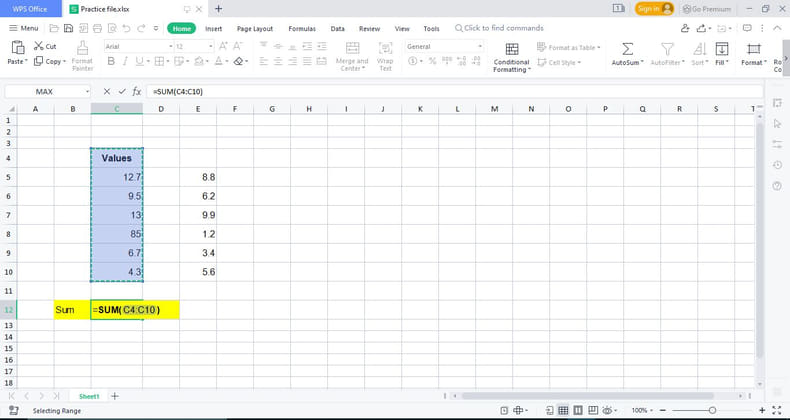This screenshot has height=420, width=790.
Task: Click the Conditional Formatting grid icon
Action: [512, 49]
